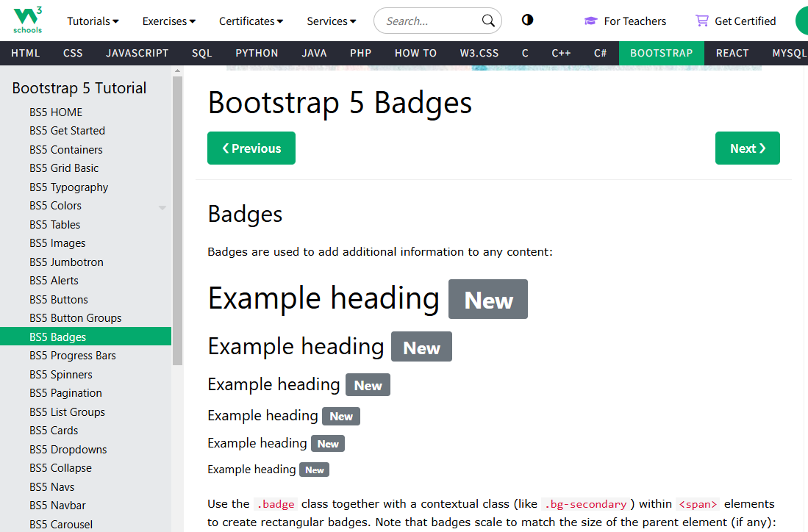Viewport: 808px width, 532px height.
Task: Open BS5 HOME in sidebar
Action: (85, 112)
